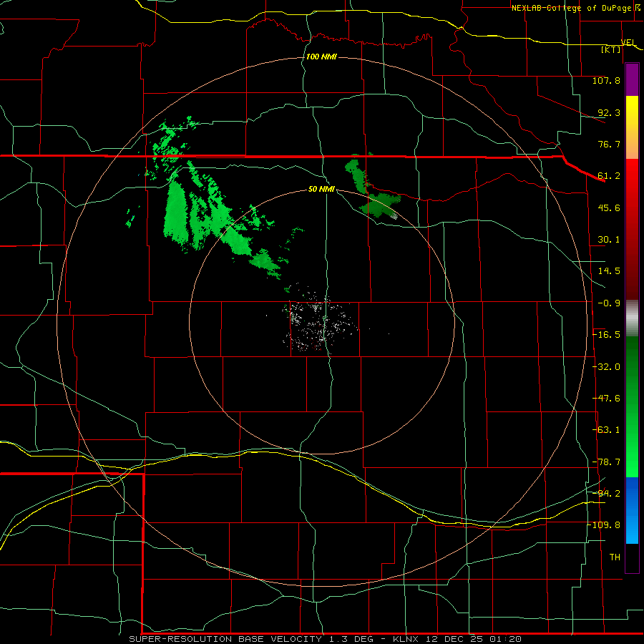Select the -32.0 scale value

[x=606, y=367]
